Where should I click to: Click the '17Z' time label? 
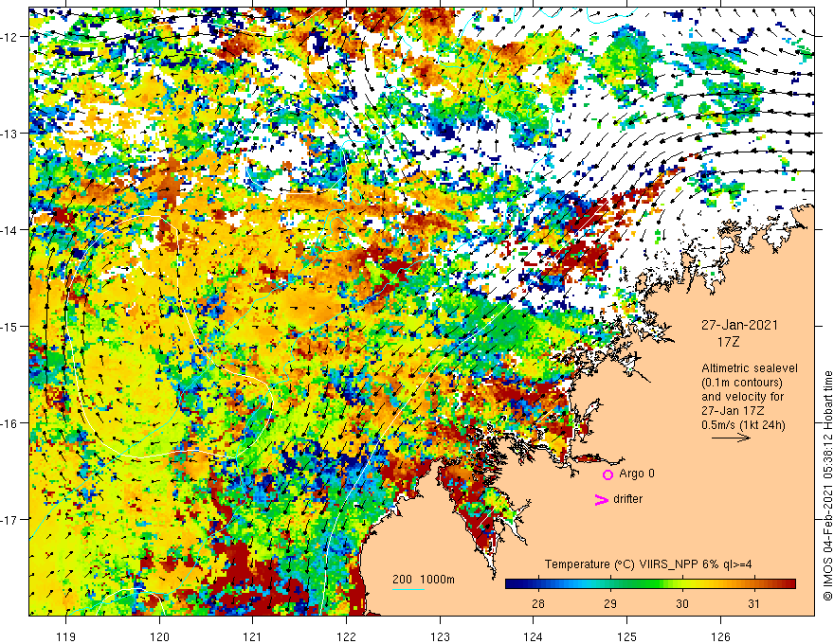coord(728,342)
